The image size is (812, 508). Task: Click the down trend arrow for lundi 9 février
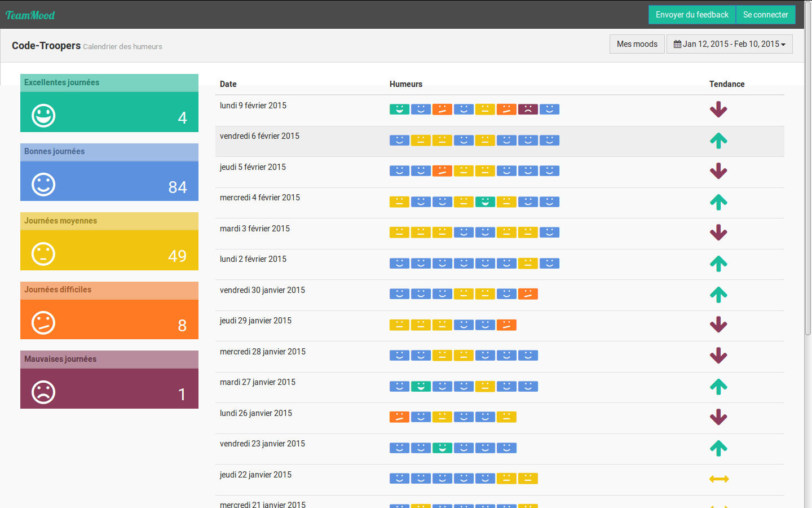718,110
